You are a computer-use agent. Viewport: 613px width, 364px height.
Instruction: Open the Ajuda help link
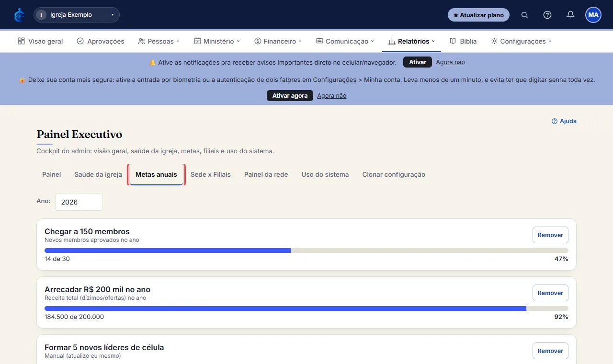pos(564,121)
